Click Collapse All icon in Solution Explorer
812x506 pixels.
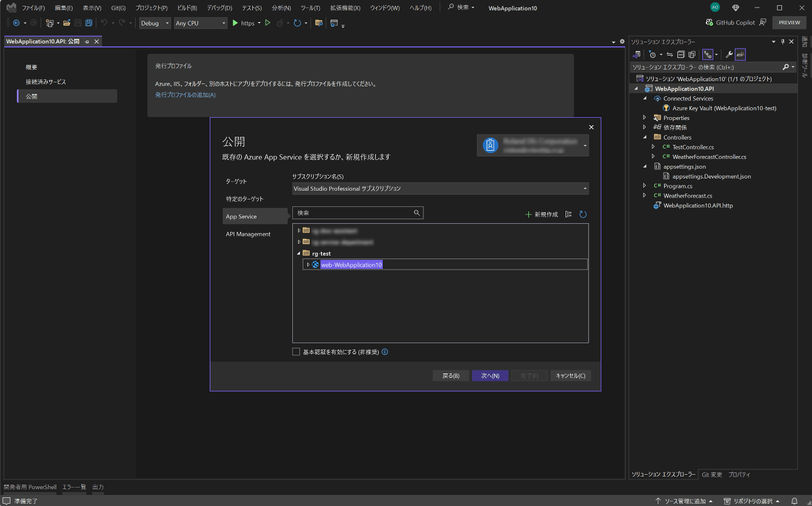pyautogui.click(x=681, y=54)
